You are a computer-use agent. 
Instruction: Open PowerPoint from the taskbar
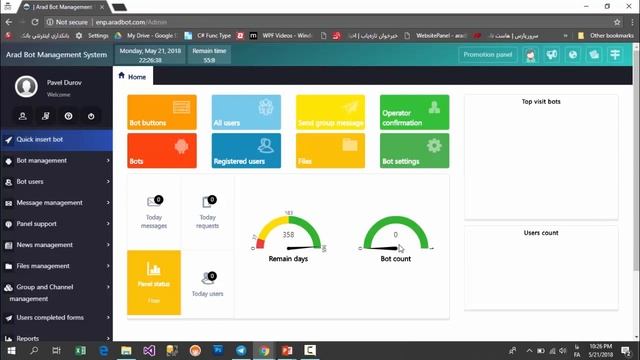(287, 350)
